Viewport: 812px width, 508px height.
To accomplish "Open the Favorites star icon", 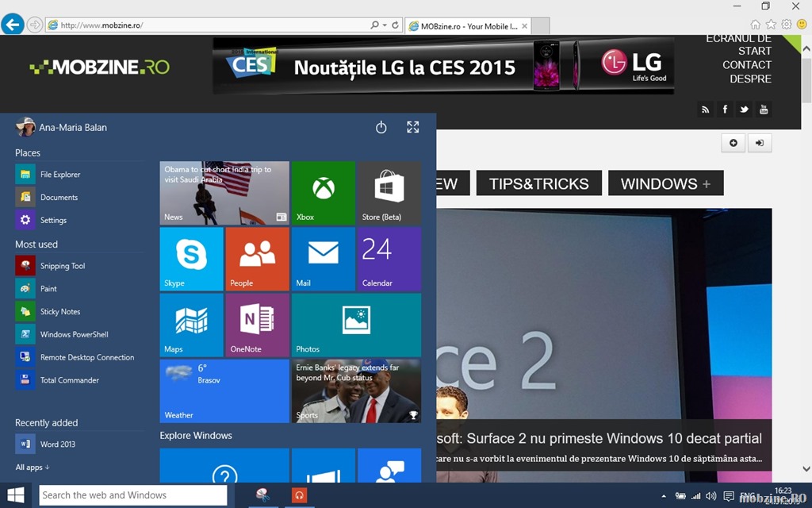I will [x=771, y=25].
